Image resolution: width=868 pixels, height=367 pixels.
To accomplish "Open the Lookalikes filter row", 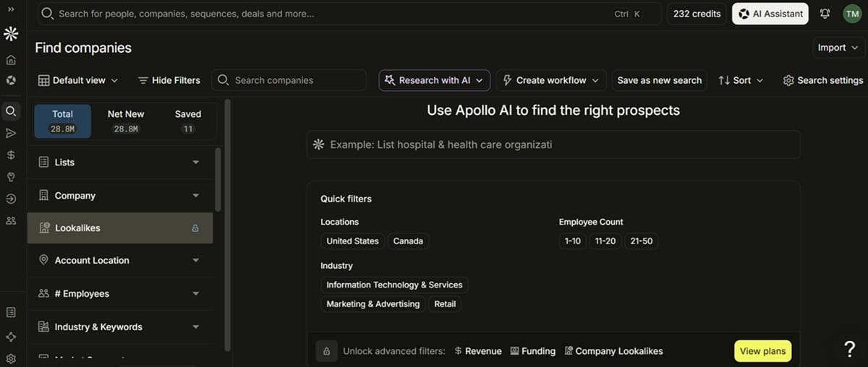I will tap(120, 228).
